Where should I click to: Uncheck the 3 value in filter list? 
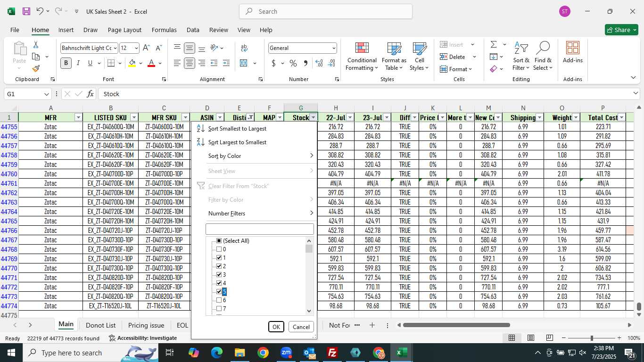pyautogui.click(x=219, y=275)
